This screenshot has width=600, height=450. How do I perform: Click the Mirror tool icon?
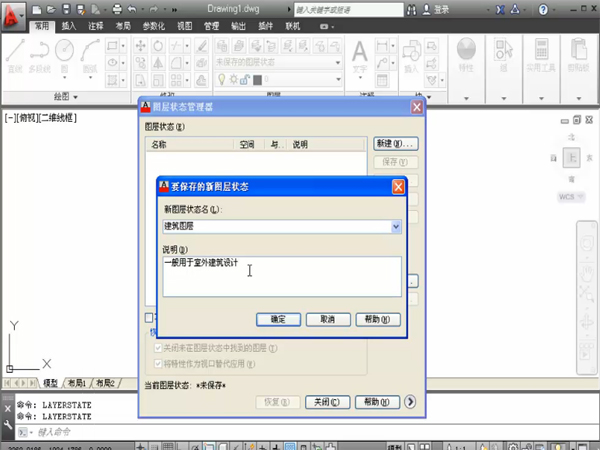click(158, 63)
